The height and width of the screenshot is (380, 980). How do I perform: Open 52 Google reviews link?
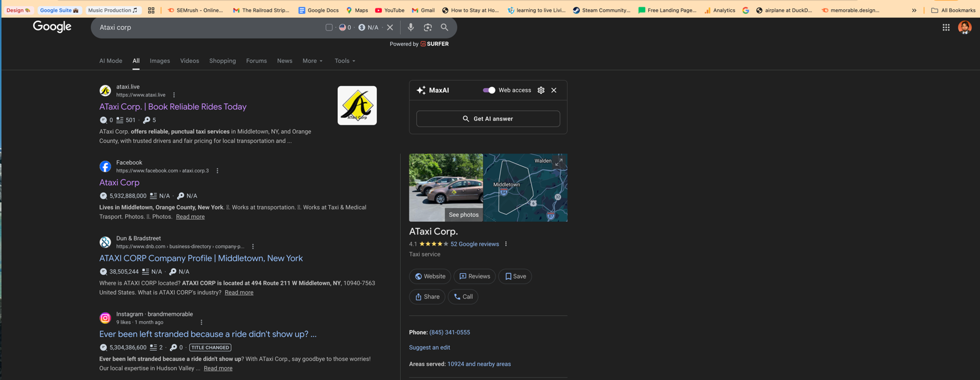point(475,244)
